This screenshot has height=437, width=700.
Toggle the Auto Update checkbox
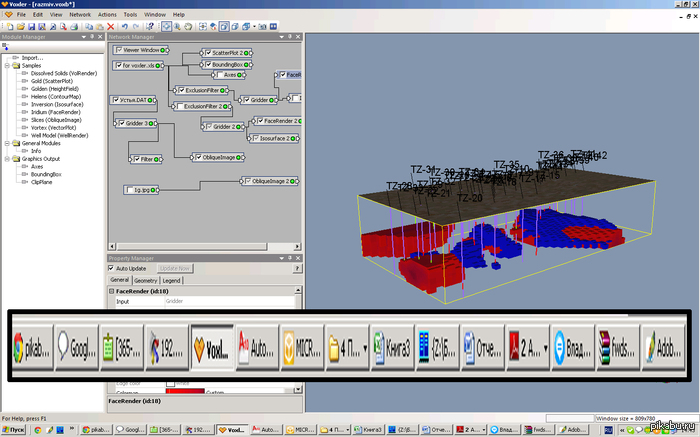pos(112,268)
